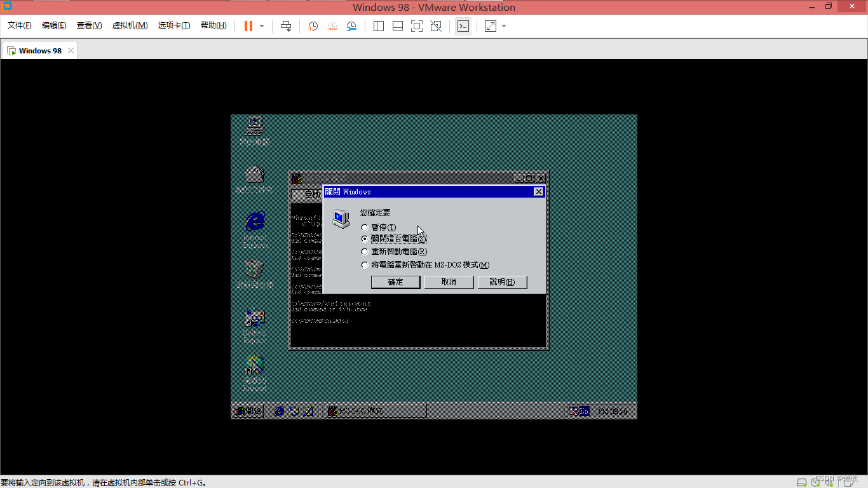Click the MS-DOS 模式 taskbar button

[x=375, y=411]
